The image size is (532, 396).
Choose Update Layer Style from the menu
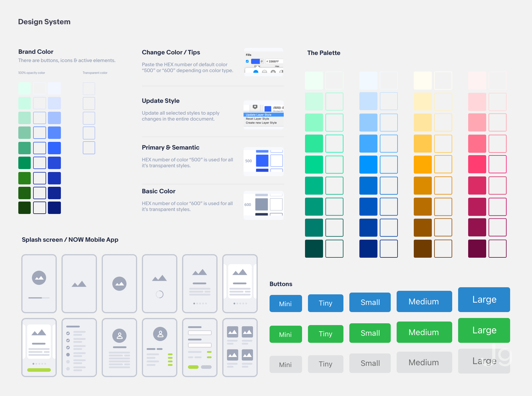[259, 115]
